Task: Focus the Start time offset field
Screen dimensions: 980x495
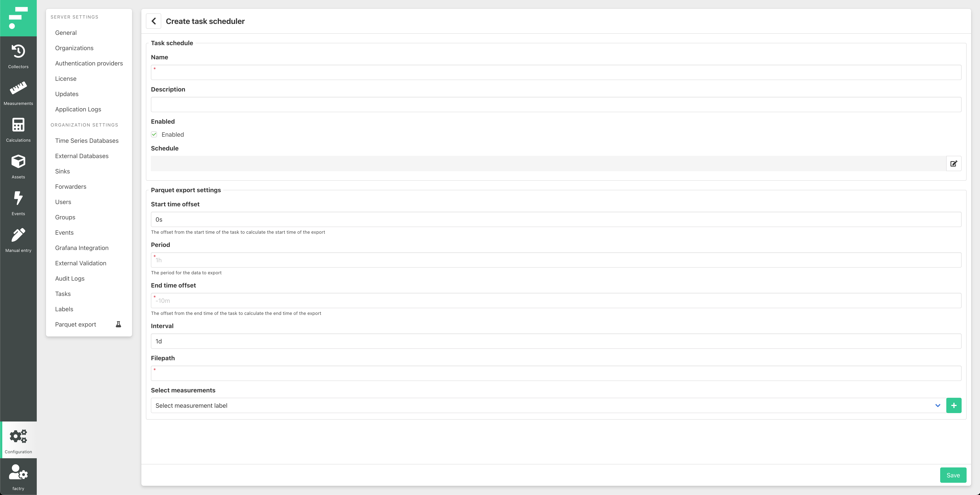Action: pyautogui.click(x=556, y=219)
